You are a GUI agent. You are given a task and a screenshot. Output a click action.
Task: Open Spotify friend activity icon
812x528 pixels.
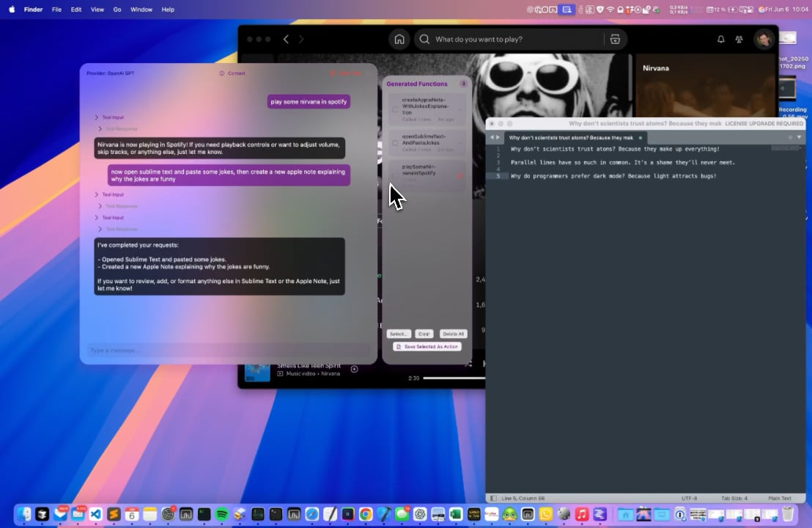pyautogui.click(x=739, y=40)
